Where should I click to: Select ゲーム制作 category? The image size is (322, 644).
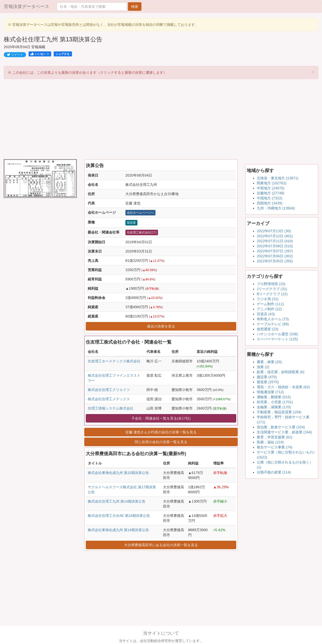(270, 304)
